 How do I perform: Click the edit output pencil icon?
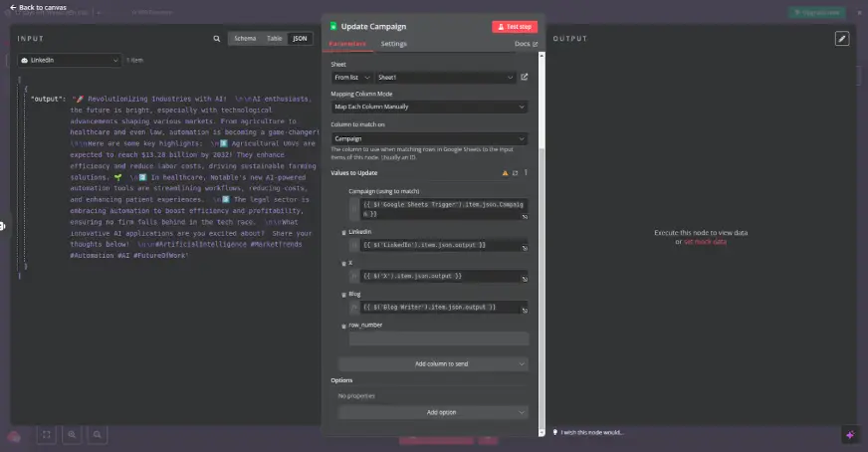(x=842, y=39)
